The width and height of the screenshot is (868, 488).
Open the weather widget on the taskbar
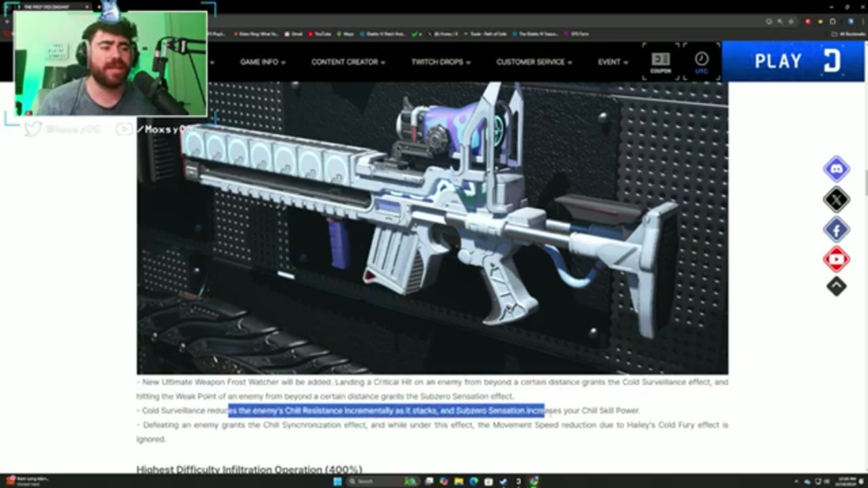[x=27, y=481]
